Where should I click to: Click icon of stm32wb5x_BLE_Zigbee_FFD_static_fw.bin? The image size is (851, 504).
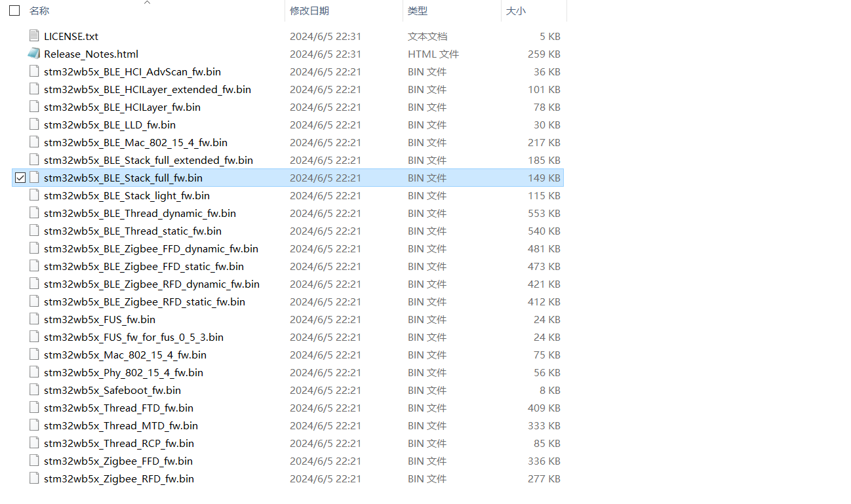34,266
